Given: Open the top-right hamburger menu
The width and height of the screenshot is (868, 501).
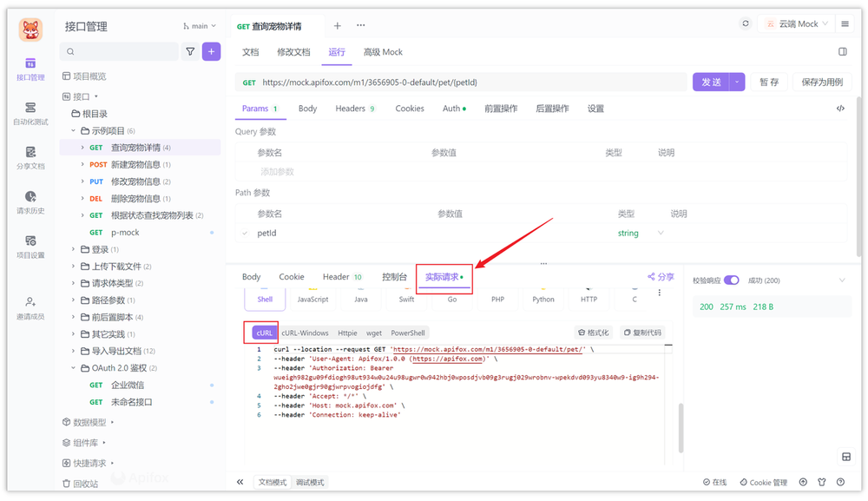Looking at the screenshot, I should [x=845, y=23].
